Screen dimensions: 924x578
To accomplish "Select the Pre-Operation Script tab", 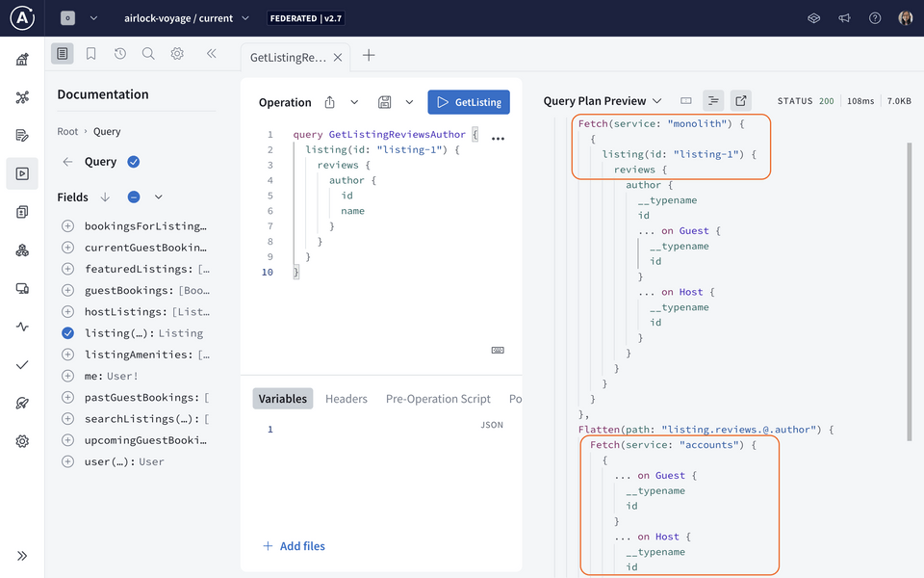I will (438, 399).
